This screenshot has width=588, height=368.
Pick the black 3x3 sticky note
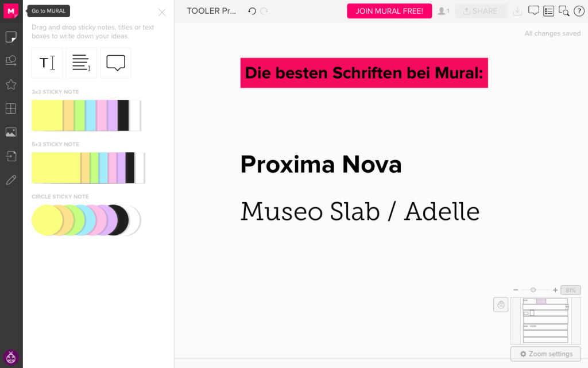pyautogui.click(x=123, y=115)
